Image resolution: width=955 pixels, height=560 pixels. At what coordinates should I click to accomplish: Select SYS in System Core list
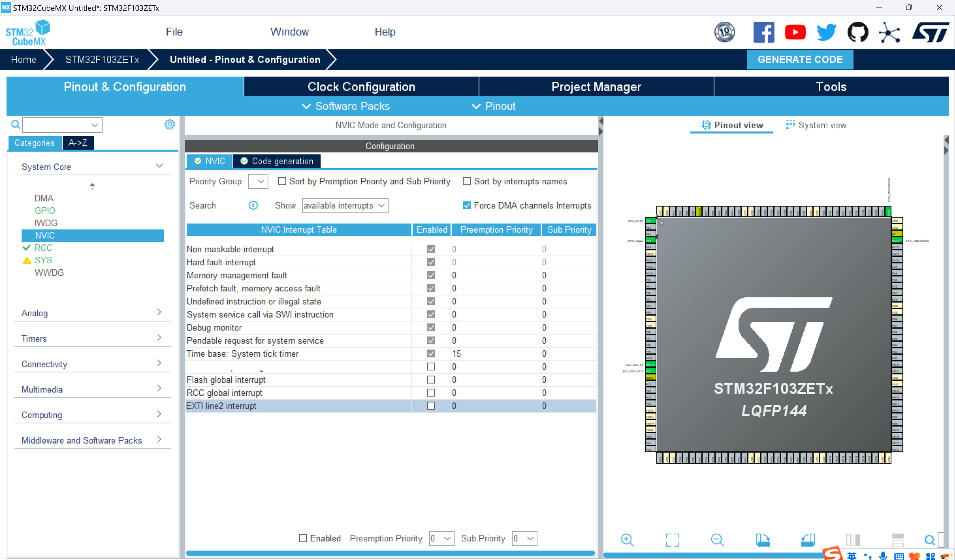[x=43, y=260]
